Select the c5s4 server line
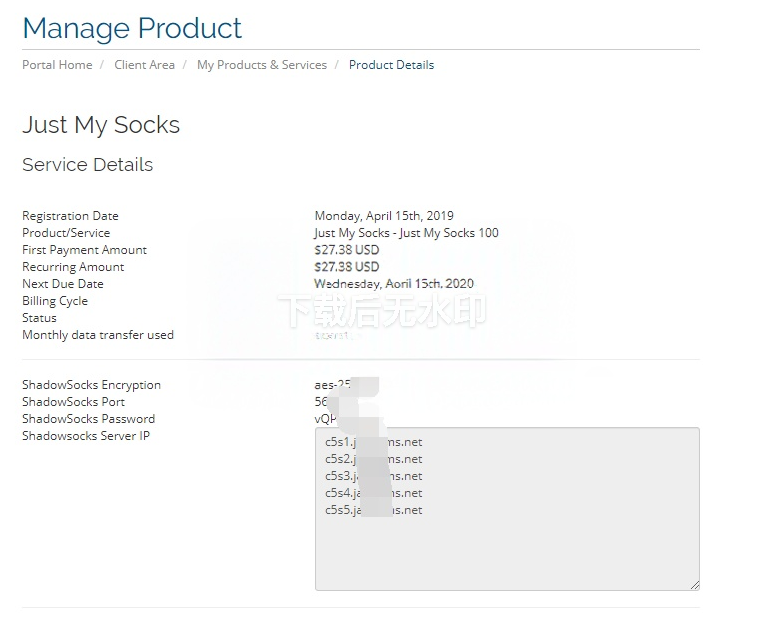The width and height of the screenshot is (762, 624). (x=374, y=493)
